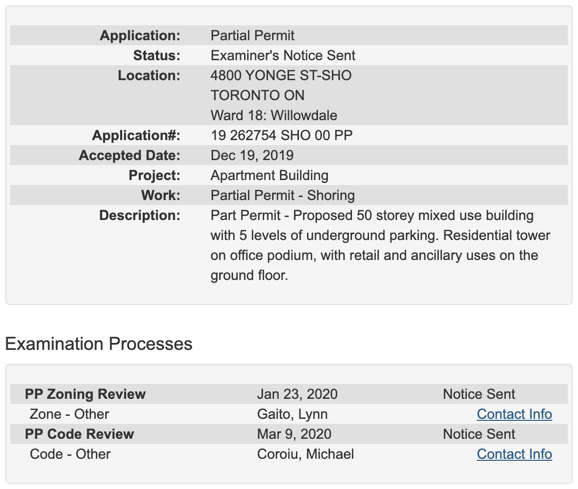Click the application number 19 262754 SHO 00 PP
Screen dimensions: 578x489
coord(282,135)
